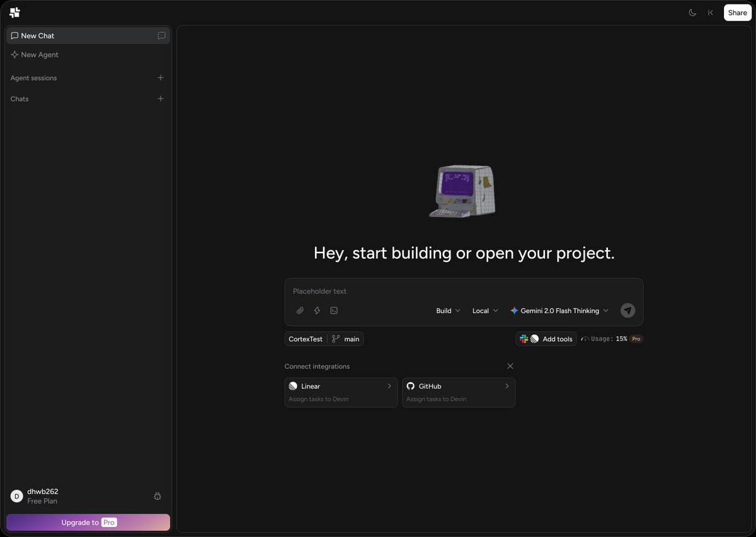756x537 pixels.
Task: Open the GitHub integration card
Action: [x=459, y=392]
